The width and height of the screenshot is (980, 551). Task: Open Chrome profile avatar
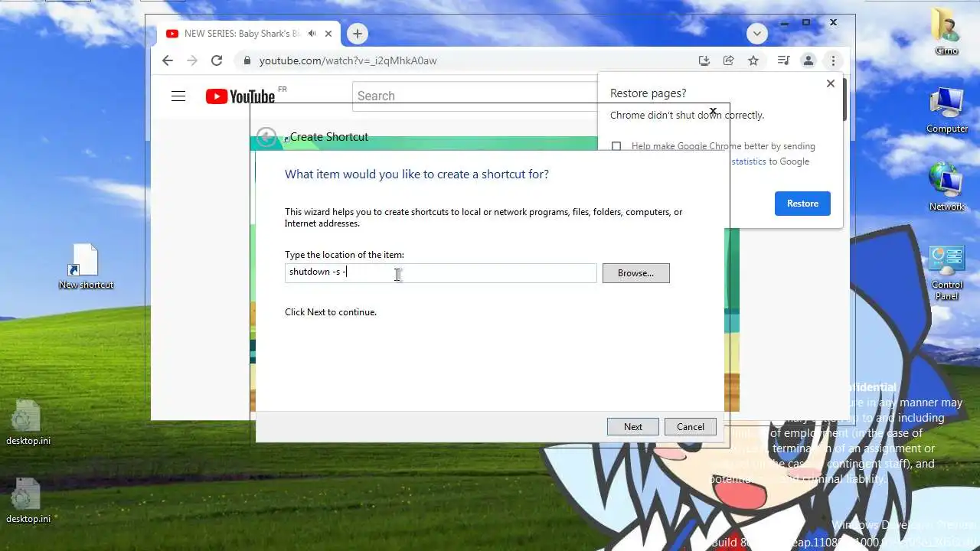808,60
